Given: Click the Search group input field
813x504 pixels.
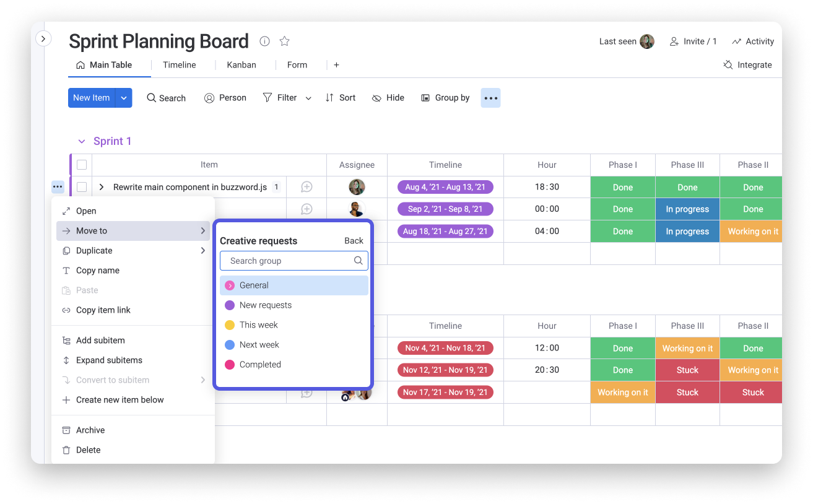Looking at the screenshot, I should tap(288, 261).
